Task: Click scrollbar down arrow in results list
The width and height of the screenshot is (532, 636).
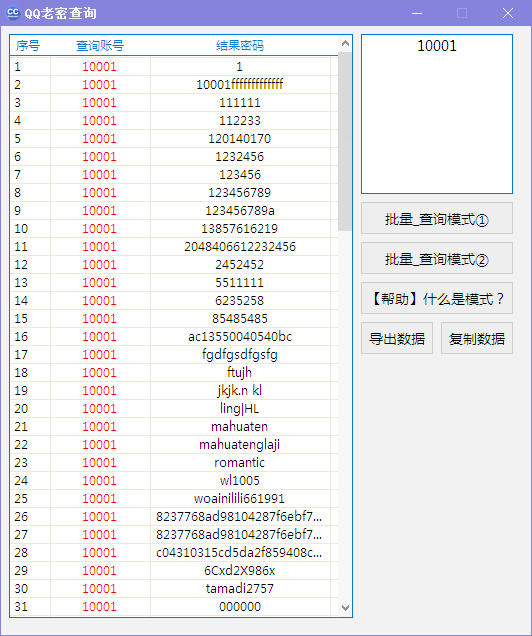Action: point(345,607)
